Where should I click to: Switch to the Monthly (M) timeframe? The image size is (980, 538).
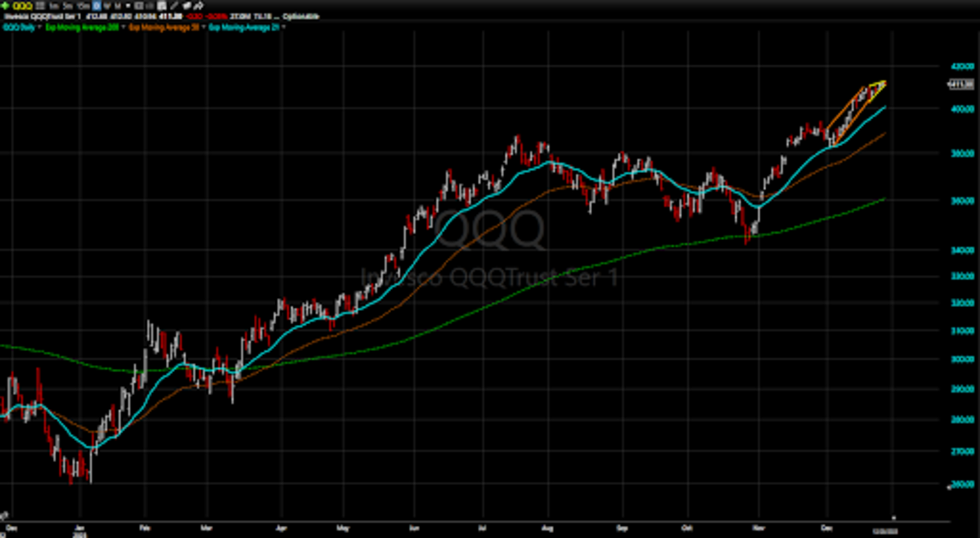pos(115,5)
